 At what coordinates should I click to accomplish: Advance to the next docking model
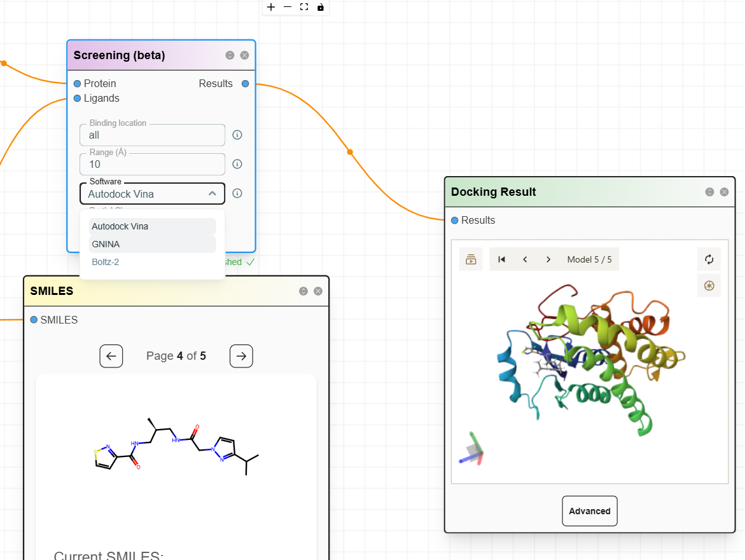pos(548,259)
